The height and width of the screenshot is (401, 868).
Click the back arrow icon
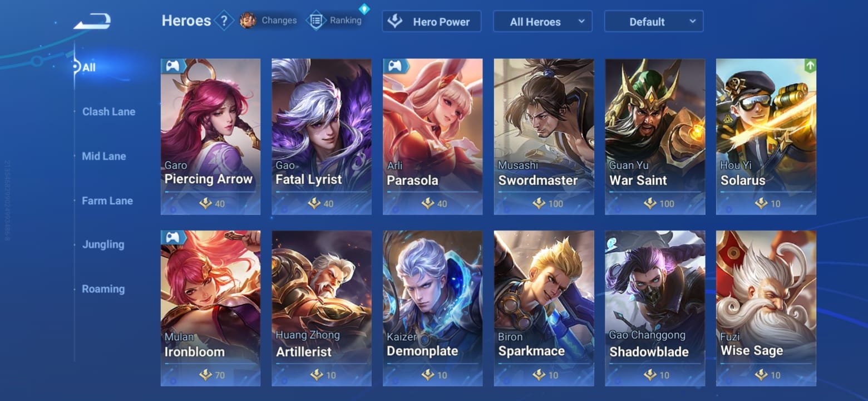pos(92,22)
